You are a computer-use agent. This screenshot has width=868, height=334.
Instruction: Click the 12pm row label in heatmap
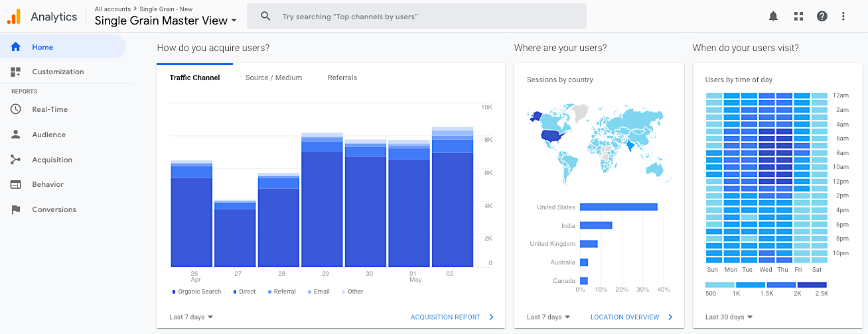(x=841, y=181)
